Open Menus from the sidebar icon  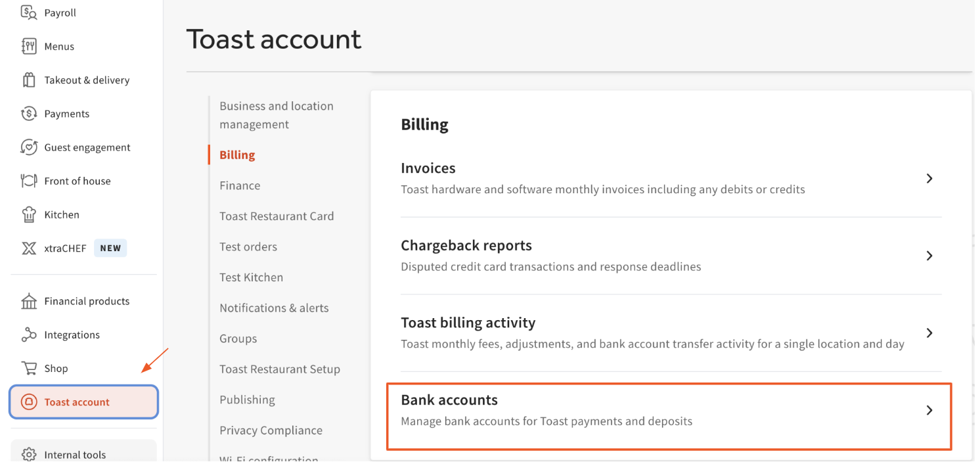click(x=28, y=45)
